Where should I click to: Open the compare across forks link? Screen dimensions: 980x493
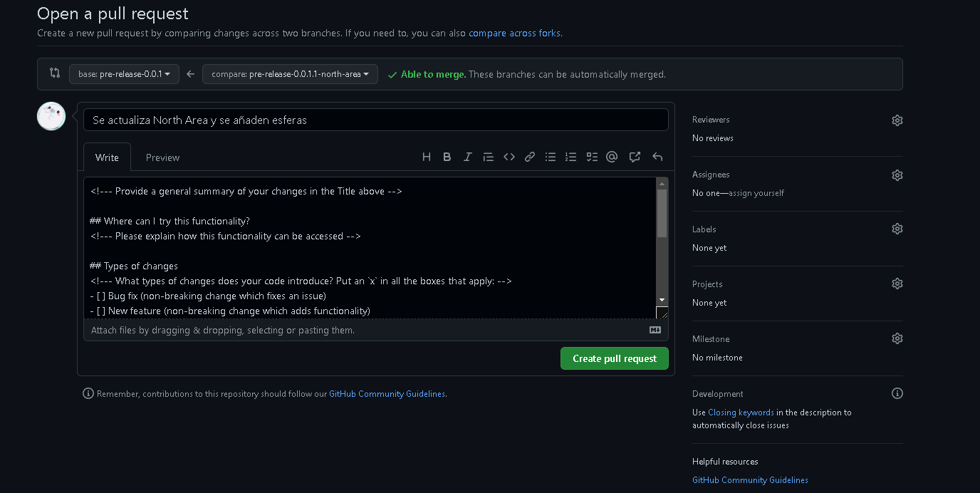[x=514, y=33]
